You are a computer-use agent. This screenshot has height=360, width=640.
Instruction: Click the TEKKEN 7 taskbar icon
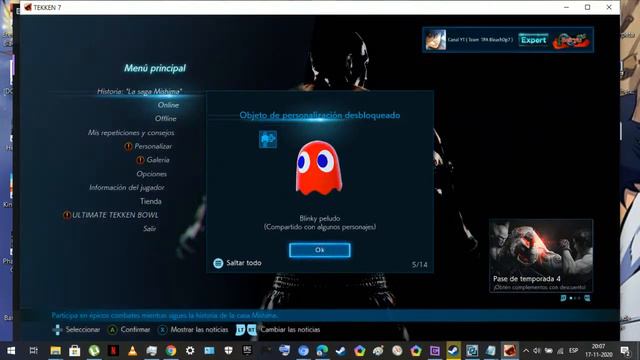click(x=509, y=351)
